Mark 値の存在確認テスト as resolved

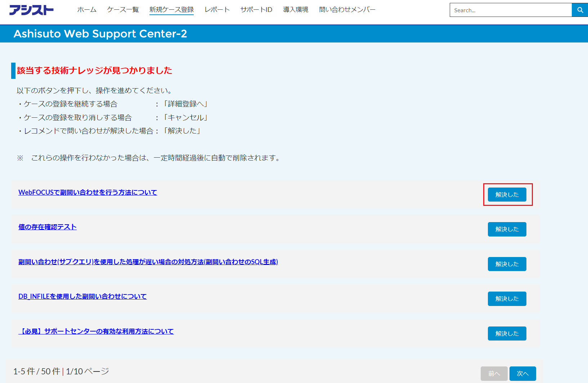point(507,229)
